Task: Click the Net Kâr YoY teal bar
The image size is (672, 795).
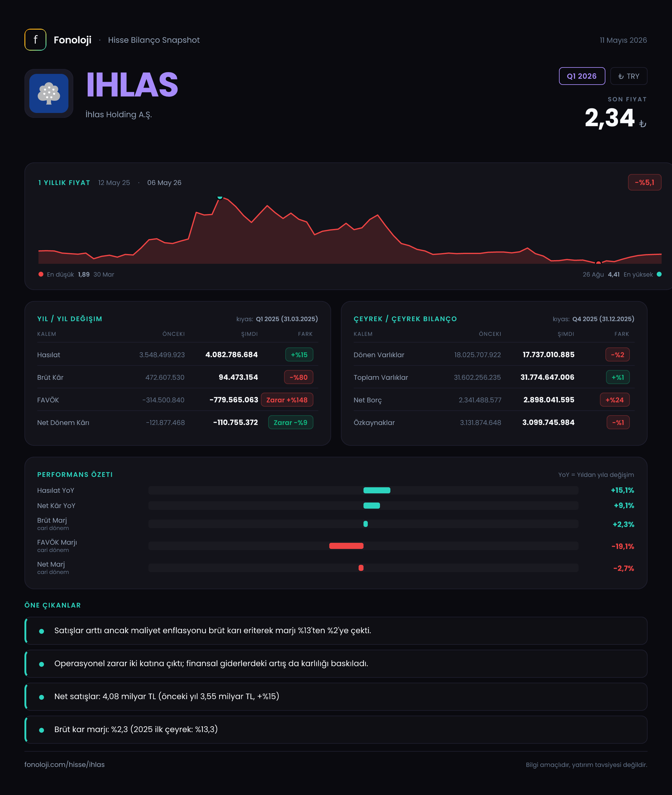Action: pos(371,505)
